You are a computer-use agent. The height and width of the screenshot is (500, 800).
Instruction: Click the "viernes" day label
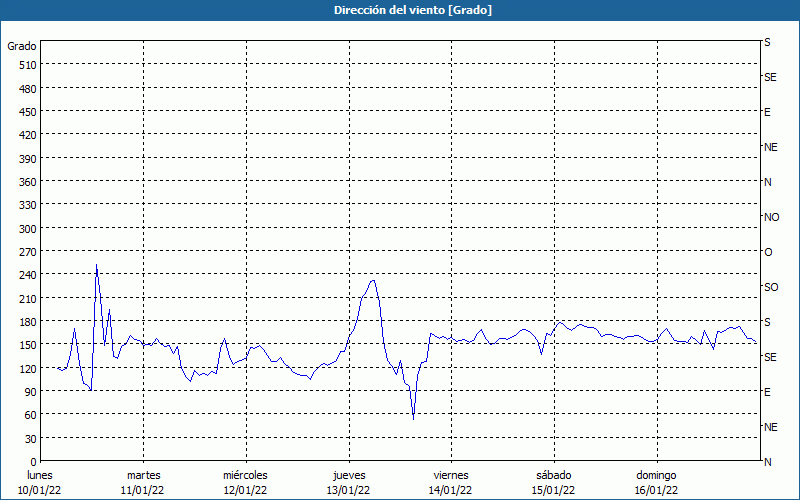451,475
